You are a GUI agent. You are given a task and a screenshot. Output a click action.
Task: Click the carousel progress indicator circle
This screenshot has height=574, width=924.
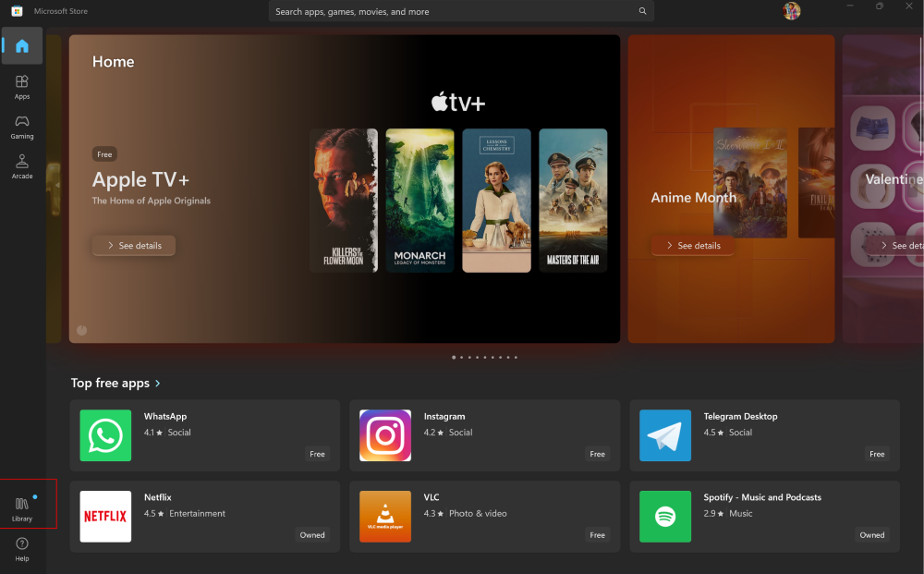coord(82,330)
